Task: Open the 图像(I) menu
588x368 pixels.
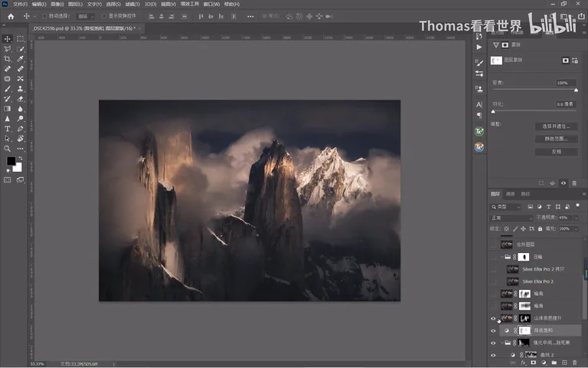Action: pyautogui.click(x=57, y=4)
